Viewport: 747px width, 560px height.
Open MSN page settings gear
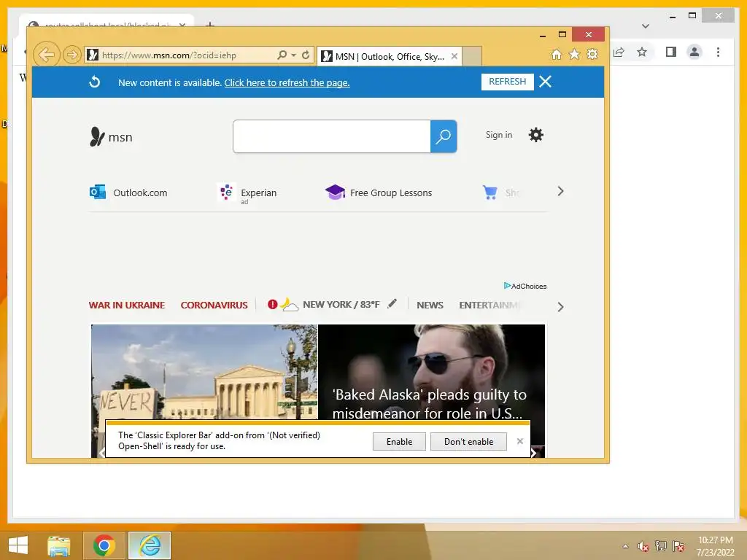536,135
